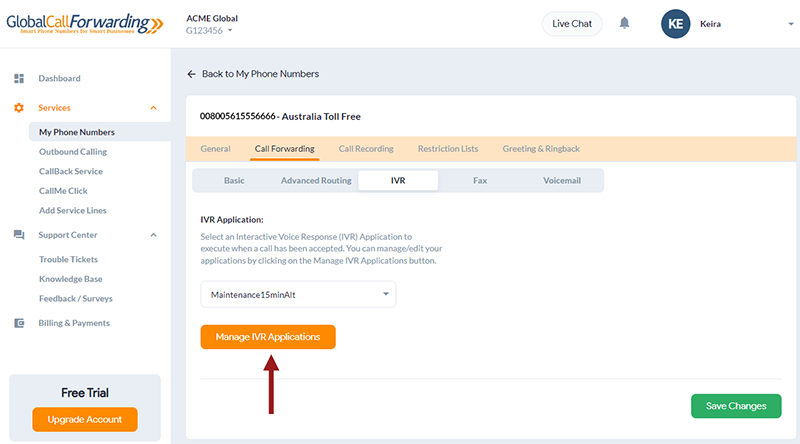Open the Call Recording tab
800x444 pixels.
tap(366, 149)
